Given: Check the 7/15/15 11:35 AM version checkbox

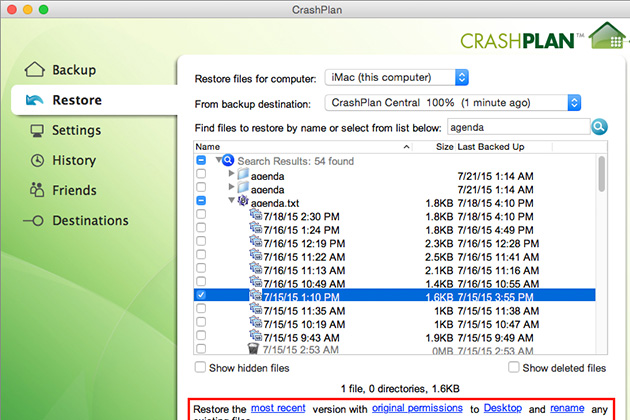Looking at the screenshot, I should point(201,308).
